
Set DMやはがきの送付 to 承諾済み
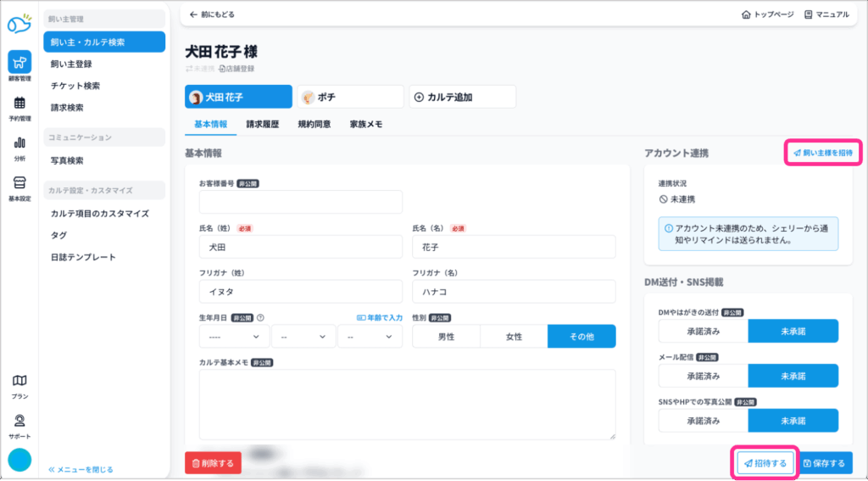(x=703, y=331)
